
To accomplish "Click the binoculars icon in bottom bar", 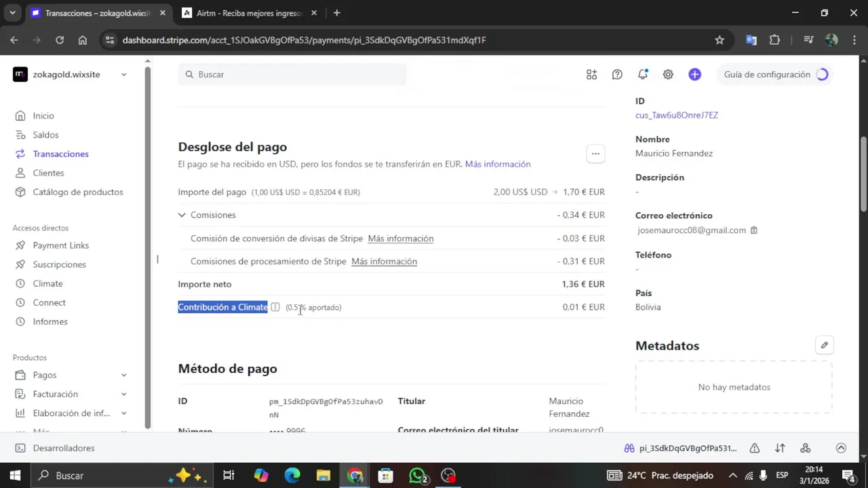I will (x=629, y=448).
